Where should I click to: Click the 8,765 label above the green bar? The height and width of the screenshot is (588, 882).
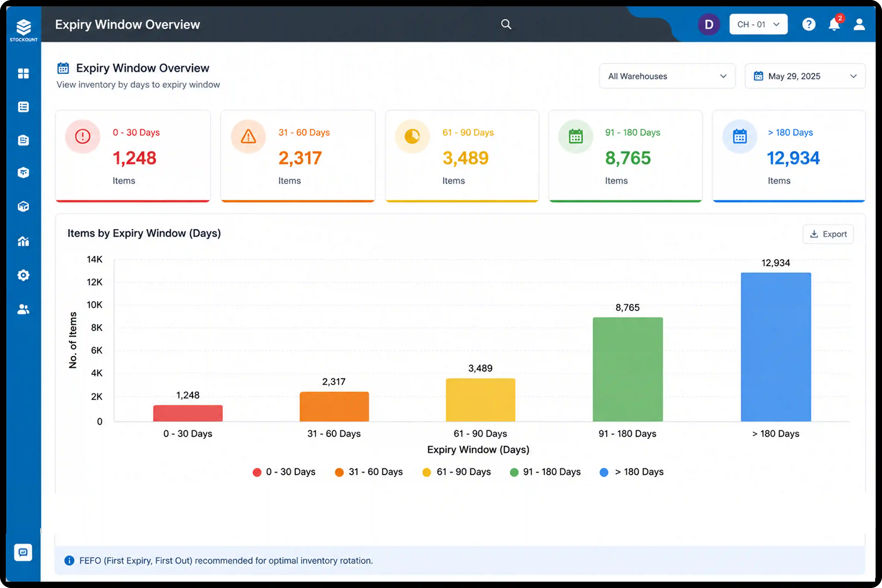[x=627, y=308]
